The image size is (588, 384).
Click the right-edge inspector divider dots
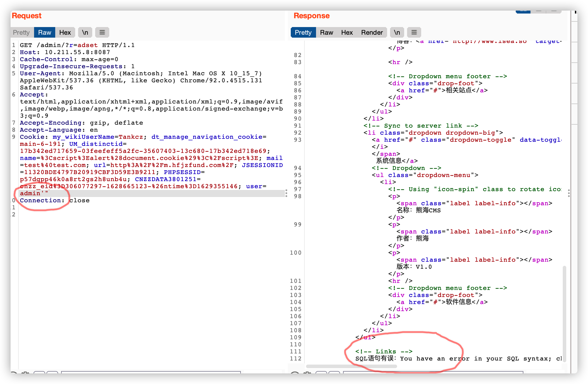coord(569,193)
